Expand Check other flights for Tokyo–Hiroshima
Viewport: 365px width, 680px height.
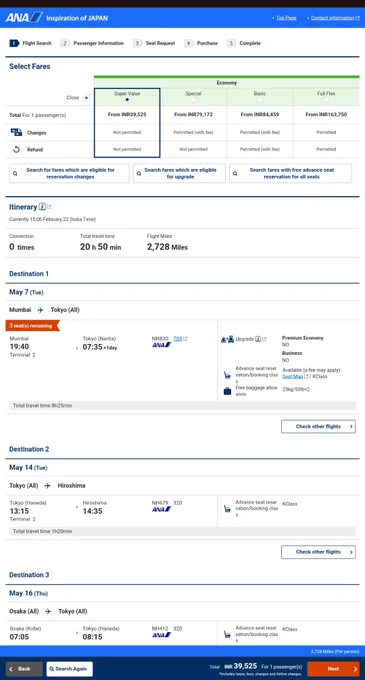pos(318,552)
